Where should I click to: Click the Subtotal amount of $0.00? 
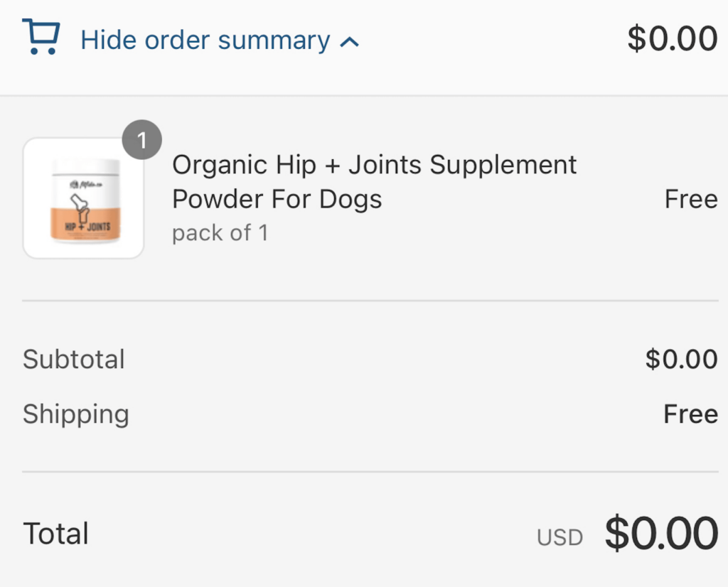681,359
